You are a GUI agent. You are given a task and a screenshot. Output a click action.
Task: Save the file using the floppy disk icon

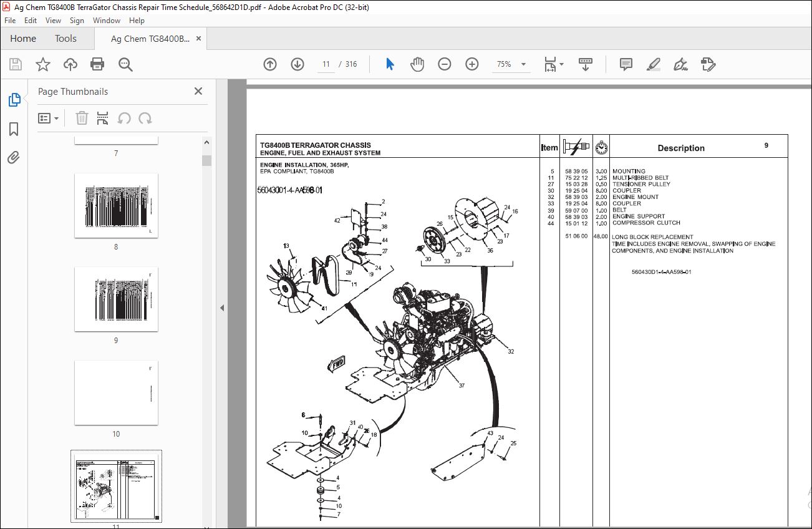pyautogui.click(x=16, y=64)
